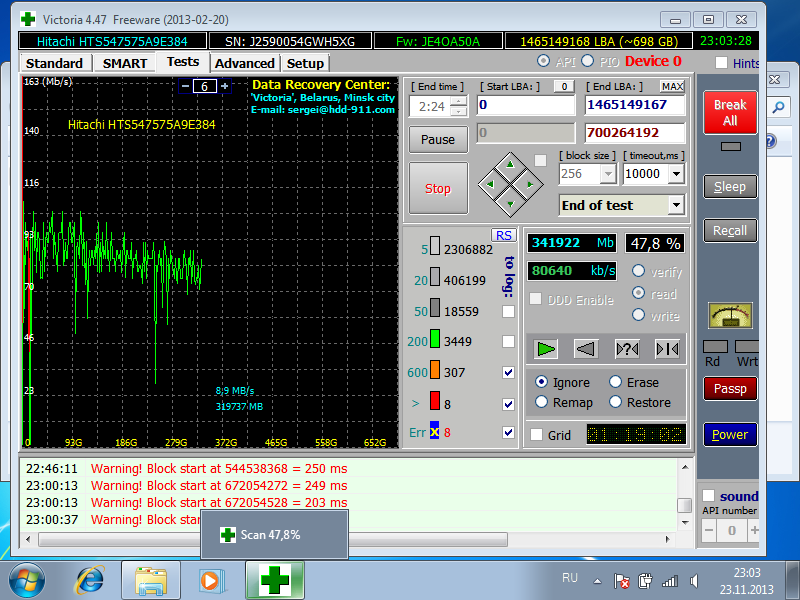Click the Pause button

coord(438,139)
